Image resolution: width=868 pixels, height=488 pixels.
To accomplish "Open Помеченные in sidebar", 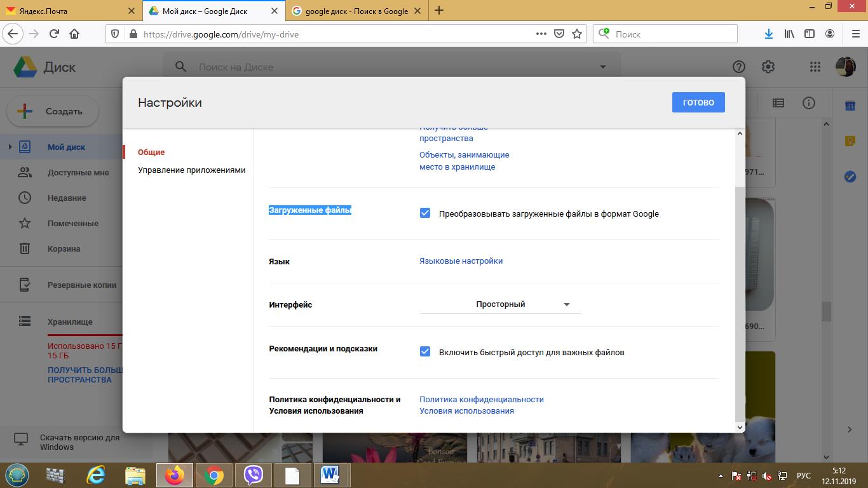I will click(x=73, y=224).
